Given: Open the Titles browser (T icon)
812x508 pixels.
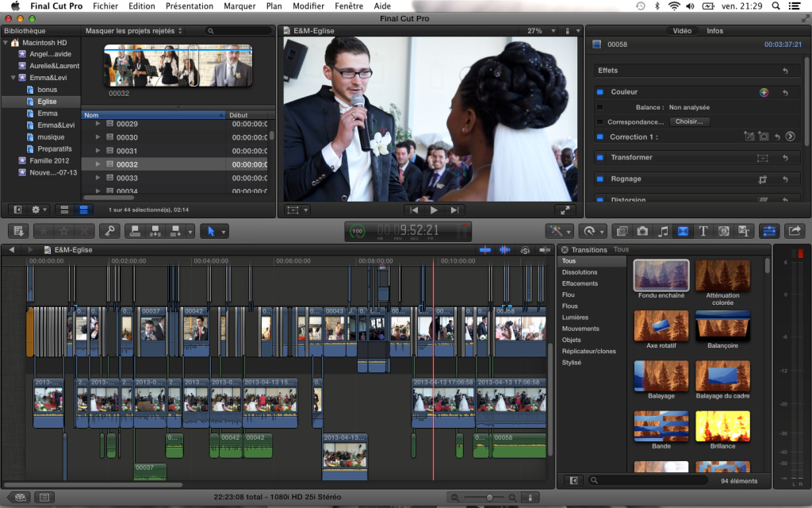Looking at the screenshot, I should pos(702,231).
